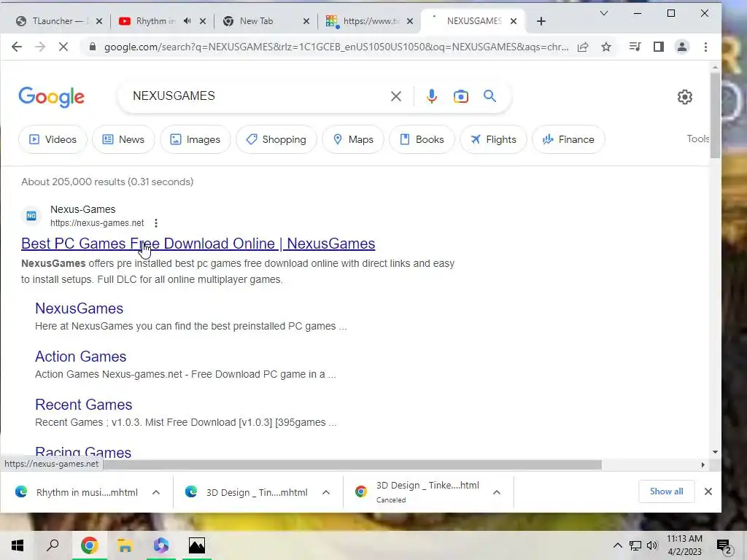This screenshot has height=560, width=747.
Task: Mute the Rhythm YouTube tab
Action: point(187,21)
